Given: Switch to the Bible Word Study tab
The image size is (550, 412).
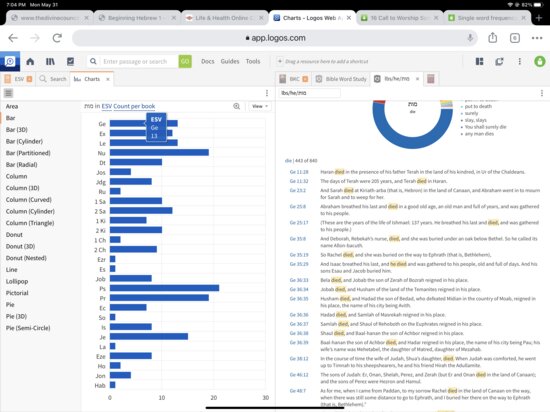Looking at the screenshot, I should pos(341,79).
